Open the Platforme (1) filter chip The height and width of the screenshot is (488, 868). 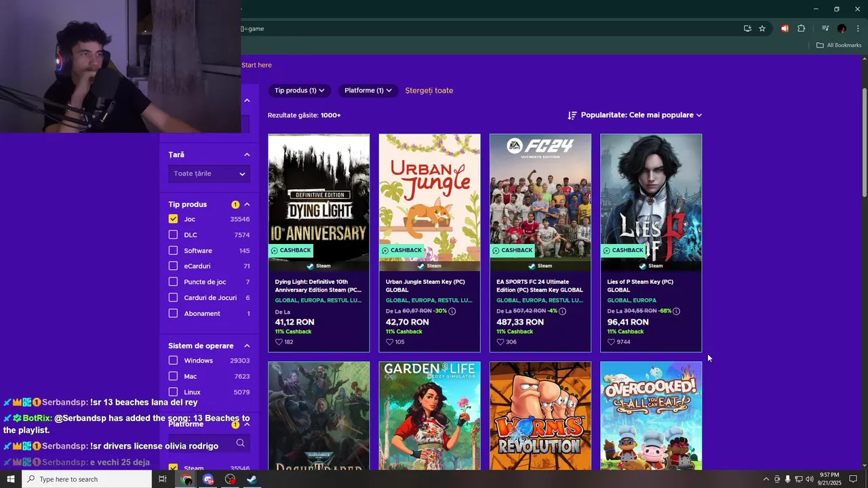(x=368, y=90)
